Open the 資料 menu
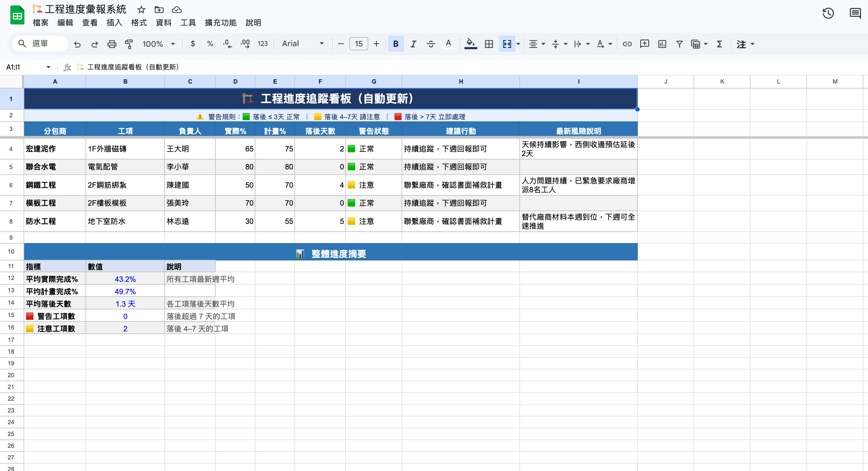Viewport: 868px width, 471px height. point(164,23)
